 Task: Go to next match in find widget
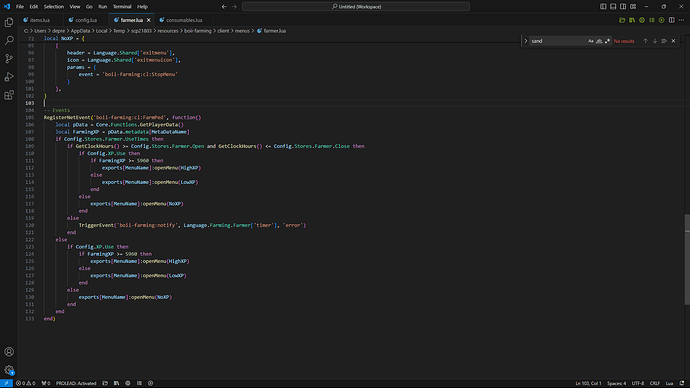pos(655,41)
